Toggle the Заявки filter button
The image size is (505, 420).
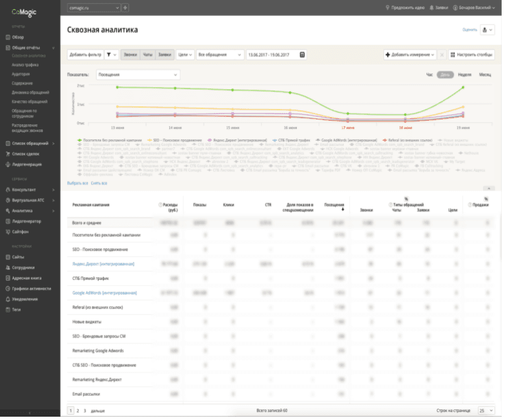pos(165,55)
